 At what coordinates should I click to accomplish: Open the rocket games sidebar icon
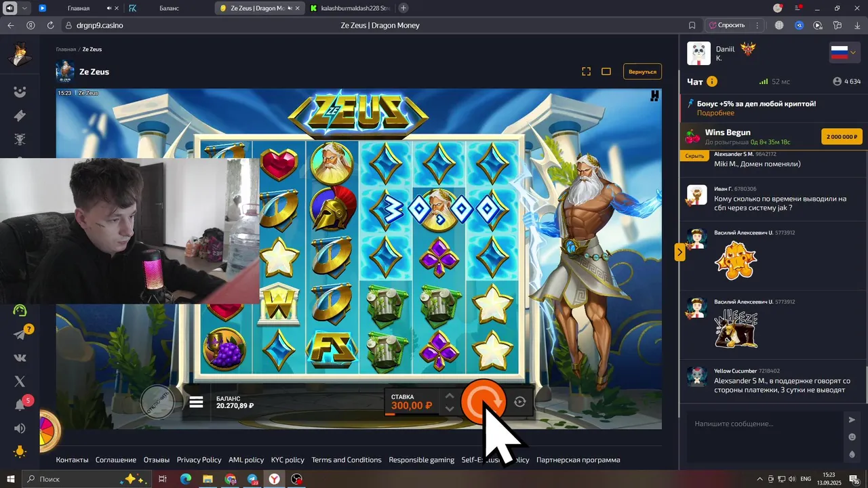tap(20, 116)
